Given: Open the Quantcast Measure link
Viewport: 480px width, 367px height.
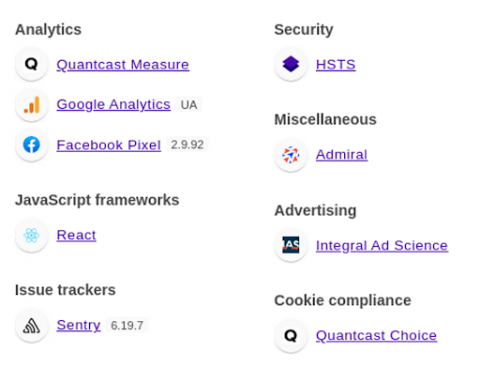Looking at the screenshot, I should (123, 65).
